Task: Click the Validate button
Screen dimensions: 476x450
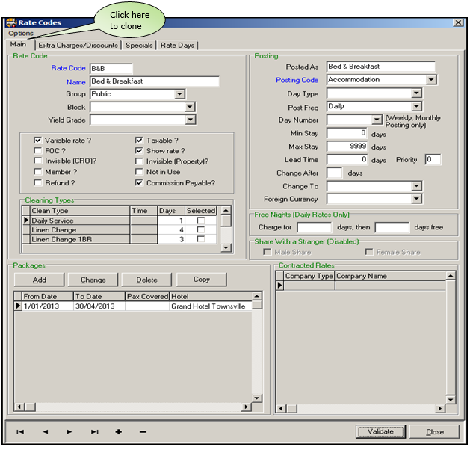Action: 381,431
